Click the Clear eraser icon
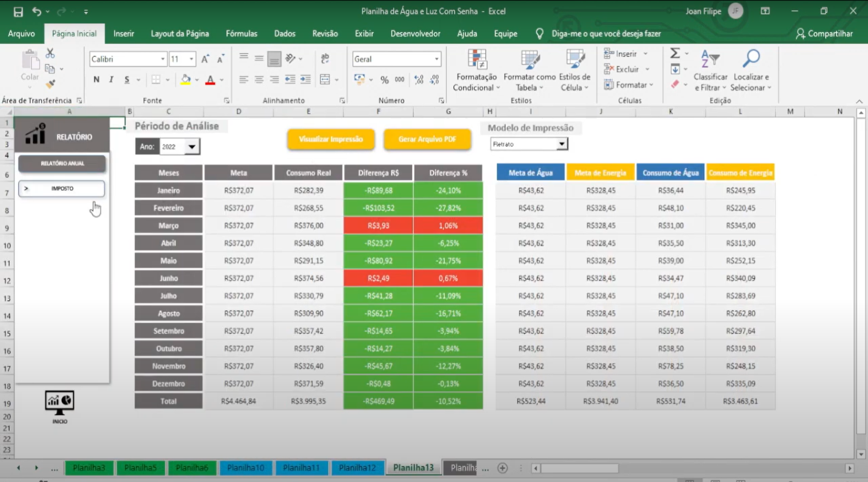This screenshot has width=868, height=482. click(x=675, y=84)
